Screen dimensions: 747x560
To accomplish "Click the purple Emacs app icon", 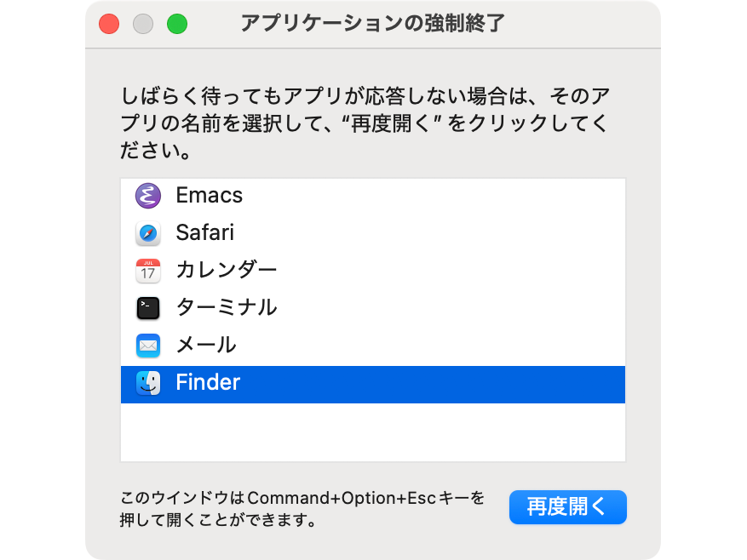I will coord(147,196).
